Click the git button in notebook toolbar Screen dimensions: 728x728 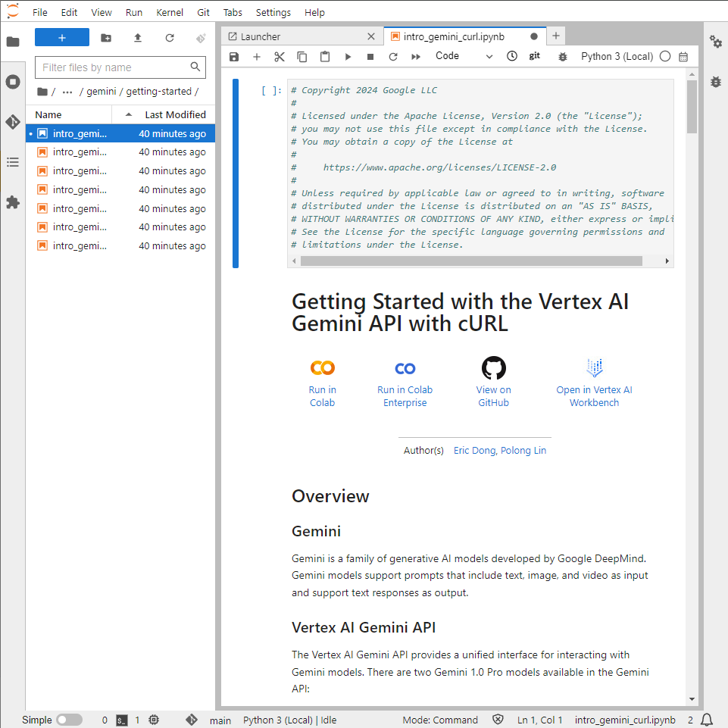pos(534,56)
